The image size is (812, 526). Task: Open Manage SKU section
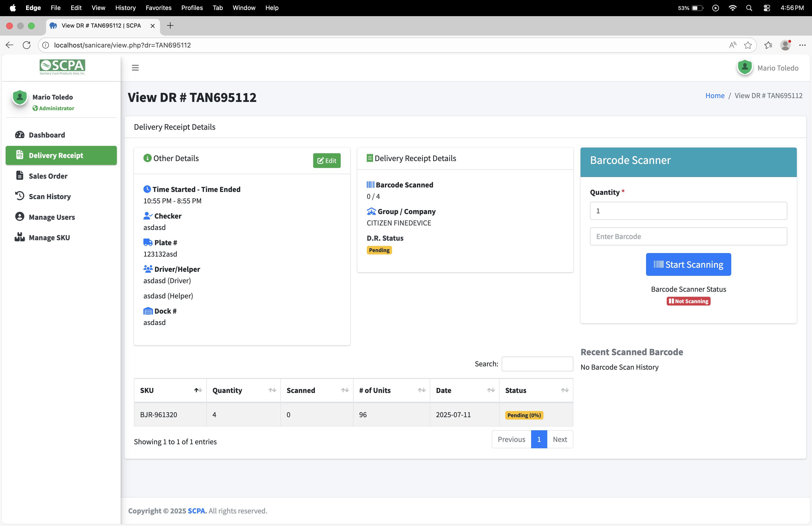coord(49,237)
